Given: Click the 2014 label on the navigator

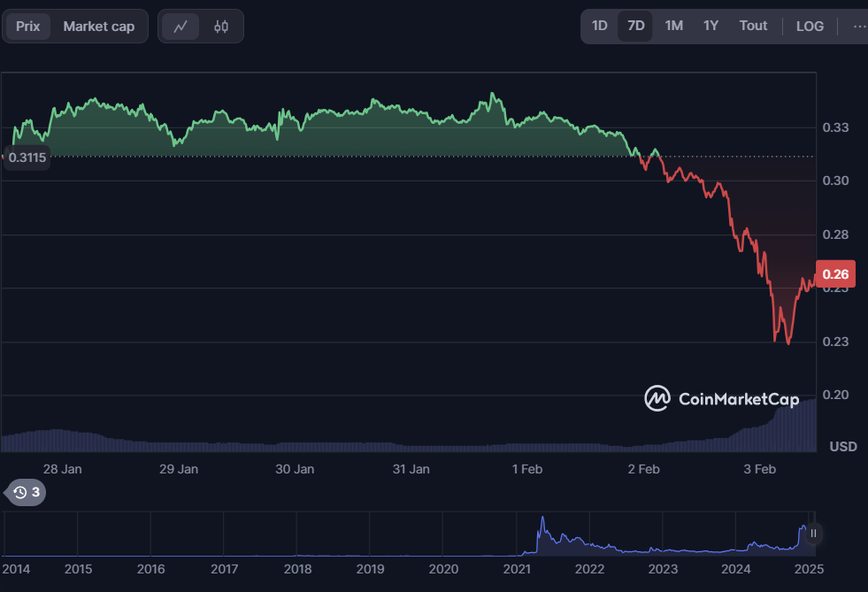Looking at the screenshot, I should pyautogui.click(x=18, y=568).
